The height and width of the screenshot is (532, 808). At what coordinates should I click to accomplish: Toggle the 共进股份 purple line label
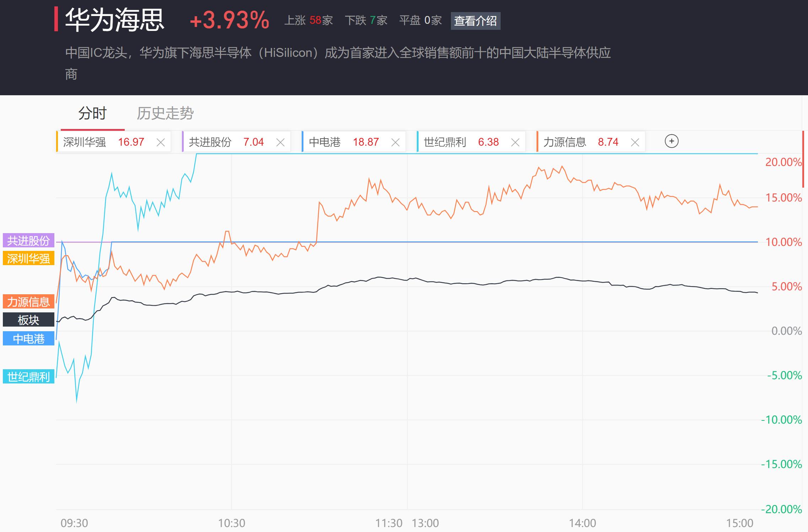coord(28,241)
